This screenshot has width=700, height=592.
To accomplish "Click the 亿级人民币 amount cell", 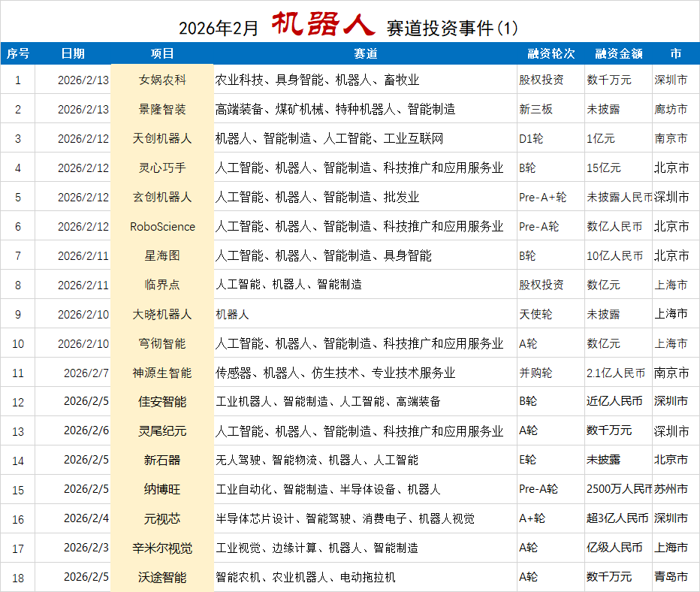I will pos(618,548).
